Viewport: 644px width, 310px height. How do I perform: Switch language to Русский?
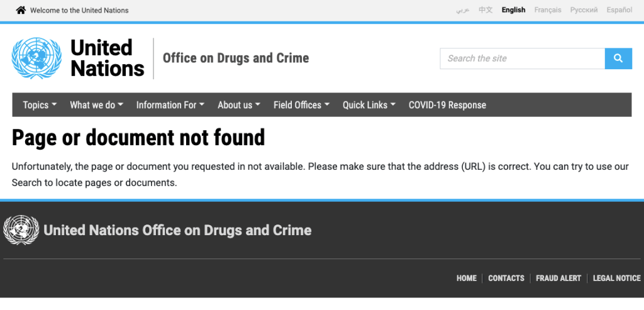[x=584, y=10]
